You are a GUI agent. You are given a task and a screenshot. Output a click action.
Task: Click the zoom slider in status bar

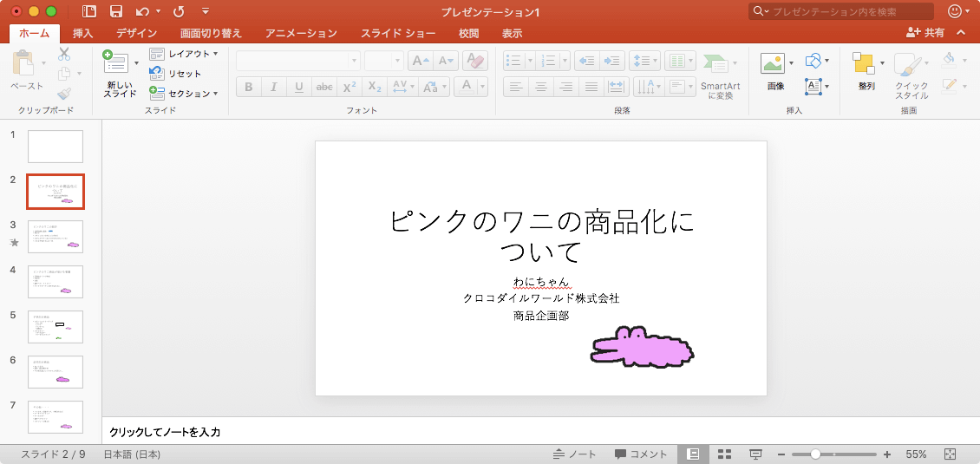815,454
